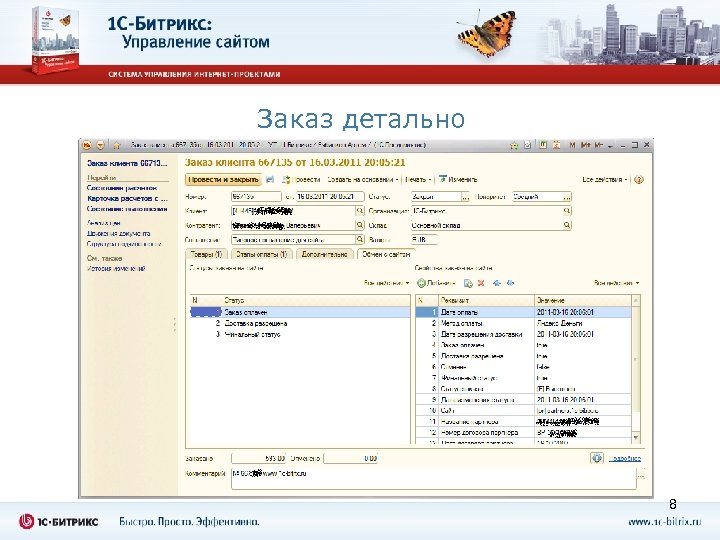Click the red delete X icon
Screen dimensions: 720x540
(481, 283)
